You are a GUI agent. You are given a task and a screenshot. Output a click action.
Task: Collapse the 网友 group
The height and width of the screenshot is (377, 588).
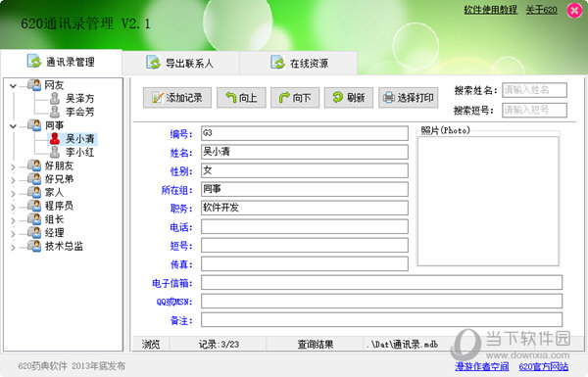tap(13, 86)
